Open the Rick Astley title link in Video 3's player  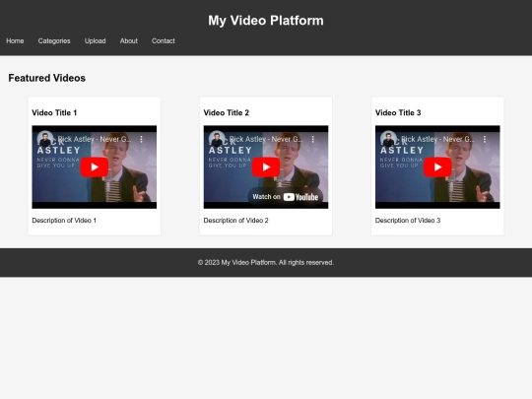click(x=437, y=139)
